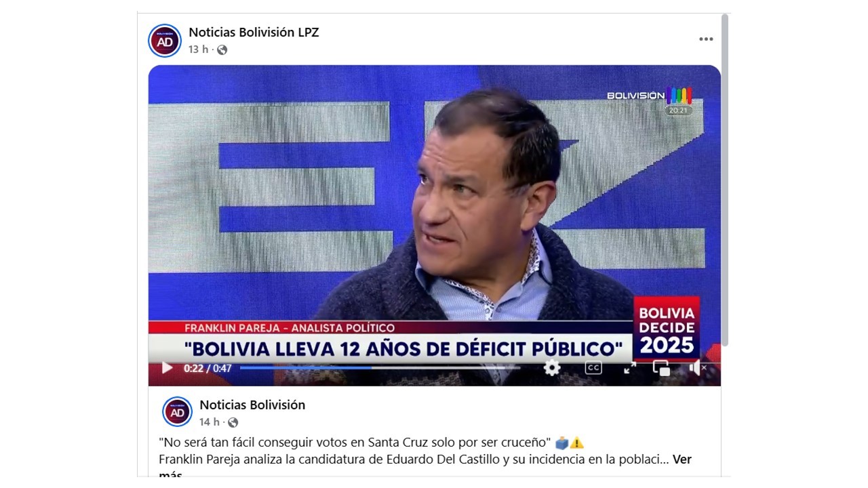
Task: Unmute the video with the speaker icon
Action: point(698,367)
